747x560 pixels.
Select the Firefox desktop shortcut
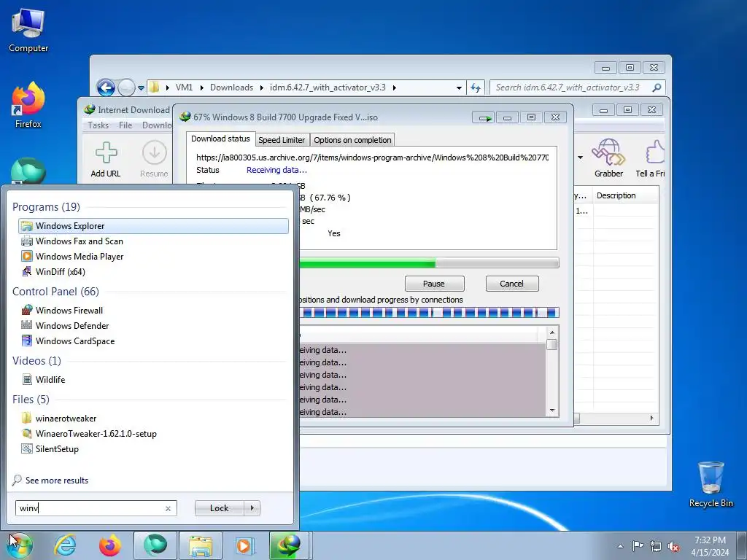click(x=28, y=105)
